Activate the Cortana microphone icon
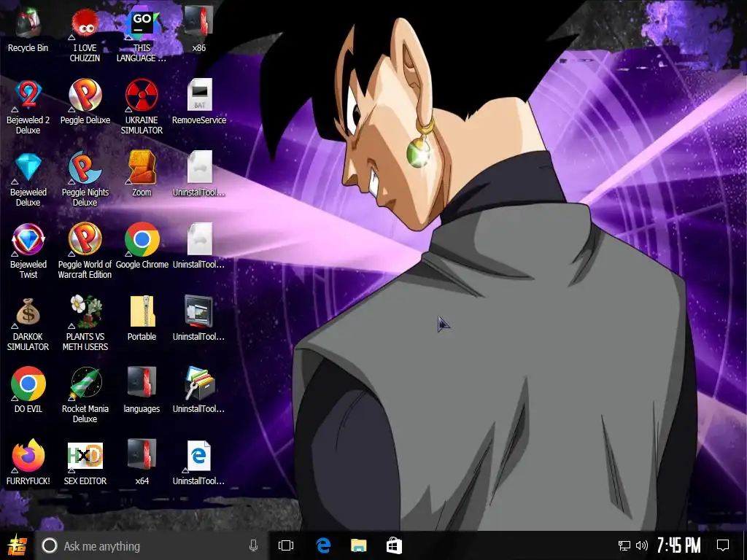The width and height of the screenshot is (747, 560). tap(253, 545)
